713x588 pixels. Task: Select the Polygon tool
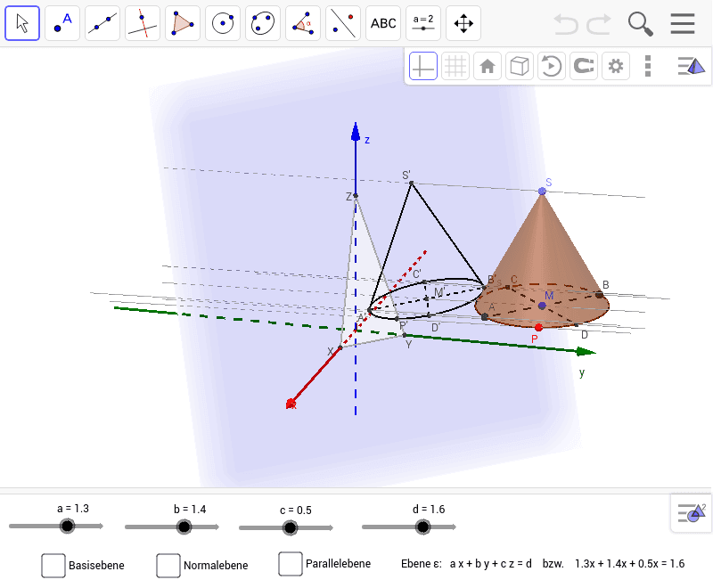183,23
